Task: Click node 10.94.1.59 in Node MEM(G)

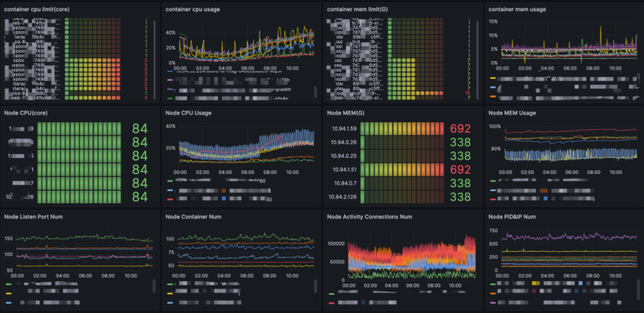Action: point(344,129)
